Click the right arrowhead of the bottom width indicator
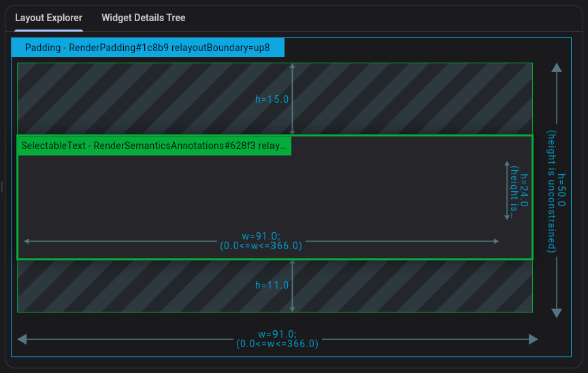The height and width of the screenshot is (373, 588). (x=534, y=339)
